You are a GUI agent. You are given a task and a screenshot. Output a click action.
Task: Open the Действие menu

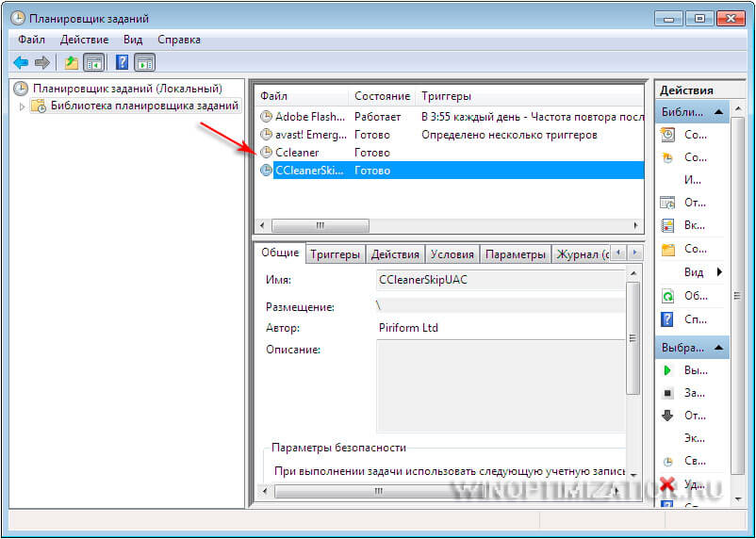point(85,40)
